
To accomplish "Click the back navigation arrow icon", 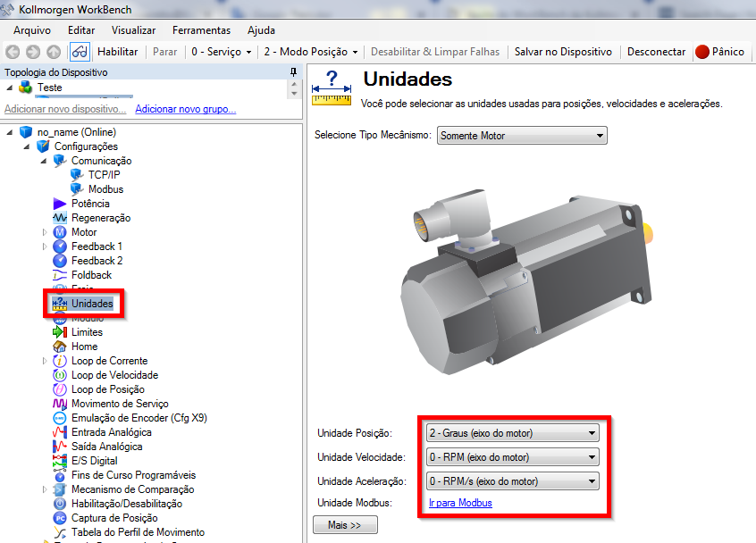I will click(x=13, y=52).
